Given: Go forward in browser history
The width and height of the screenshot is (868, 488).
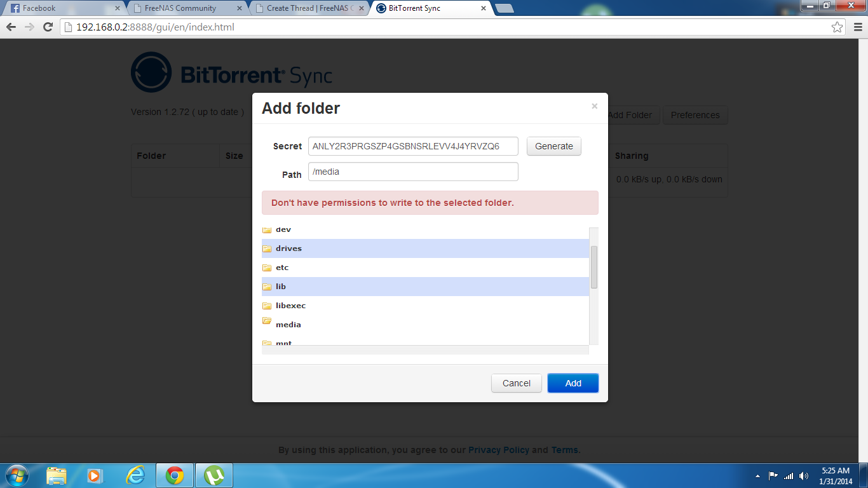Looking at the screenshot, I should coord(29,27).
